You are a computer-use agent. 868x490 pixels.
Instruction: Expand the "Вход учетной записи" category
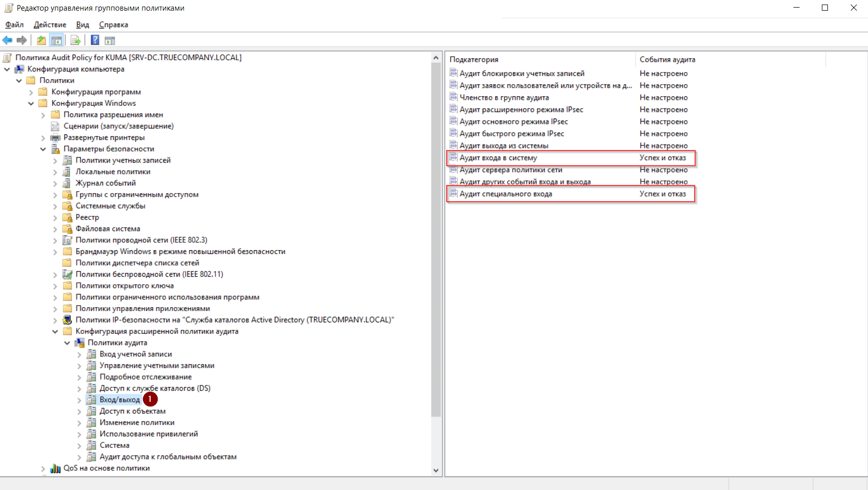(79, 355)
